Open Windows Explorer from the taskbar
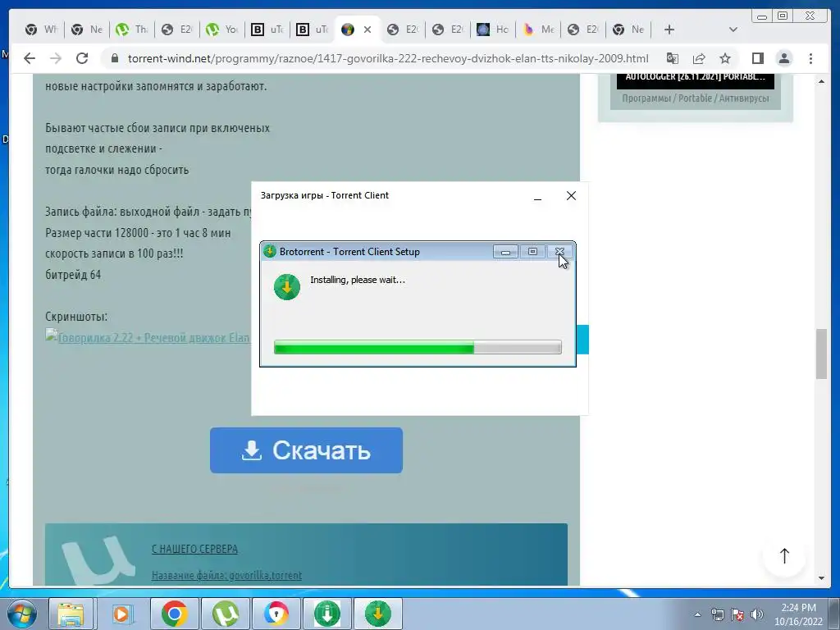This screenshot has width=840, height=630. (71, 614)
